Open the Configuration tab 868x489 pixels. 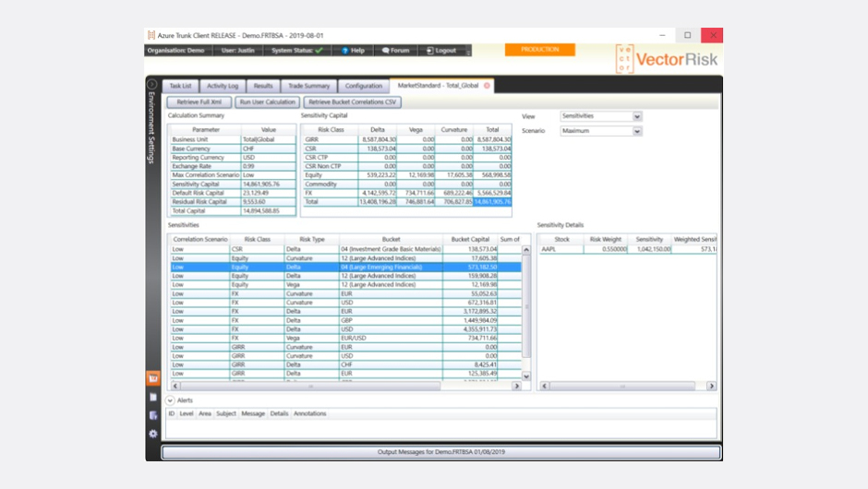click(364, 86)
